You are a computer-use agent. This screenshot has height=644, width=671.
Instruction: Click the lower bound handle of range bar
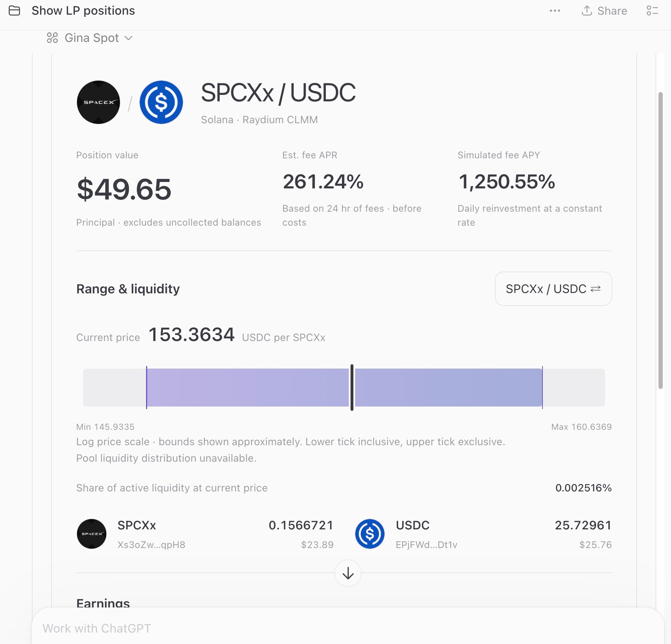pyautogui.click(x=146, y=387)
